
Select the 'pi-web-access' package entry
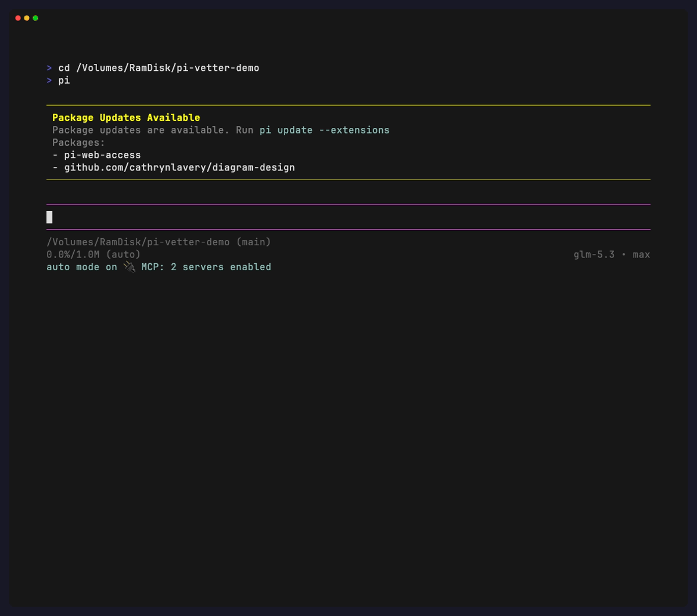(x=102, y=155)
